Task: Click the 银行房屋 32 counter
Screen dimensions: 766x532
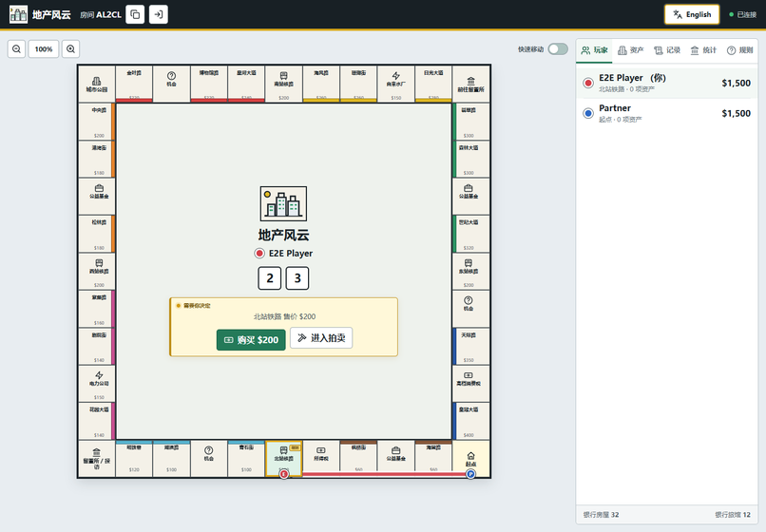Action: coord(601,514)
